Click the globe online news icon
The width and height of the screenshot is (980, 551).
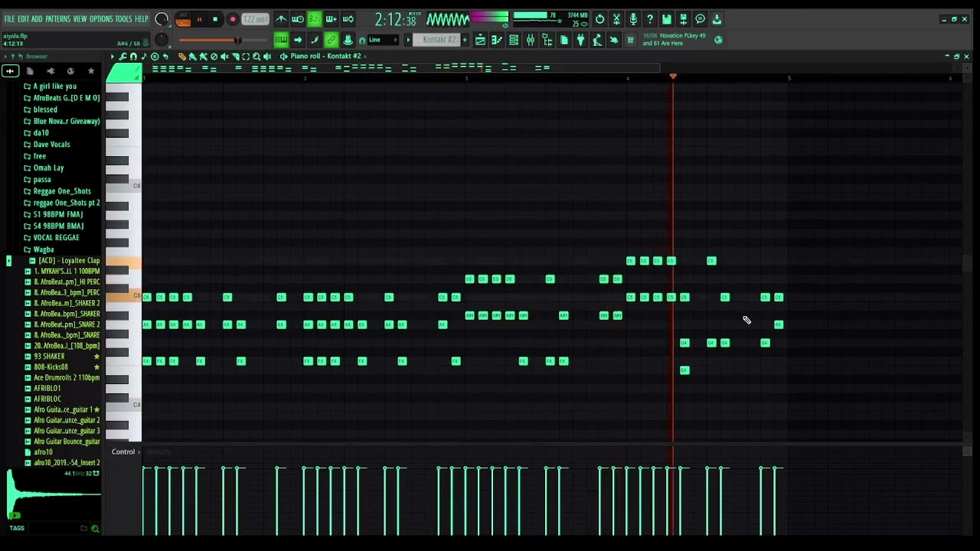point(718,40)
